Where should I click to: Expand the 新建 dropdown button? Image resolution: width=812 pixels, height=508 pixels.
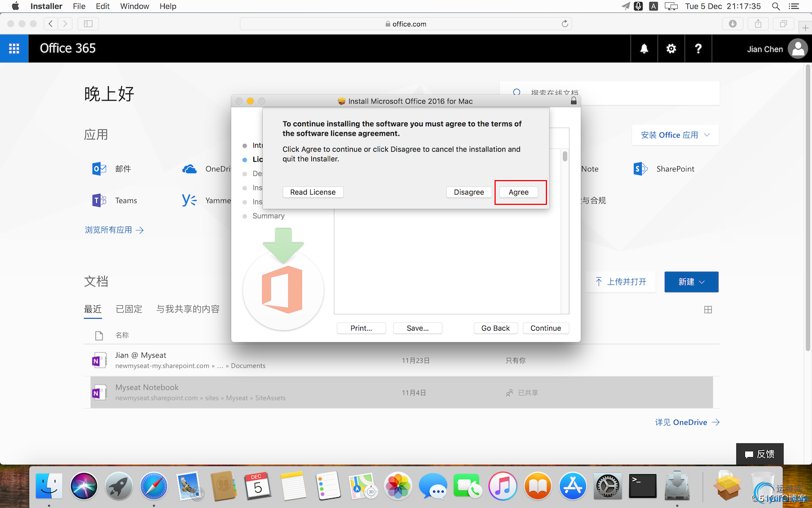[691, 282]
